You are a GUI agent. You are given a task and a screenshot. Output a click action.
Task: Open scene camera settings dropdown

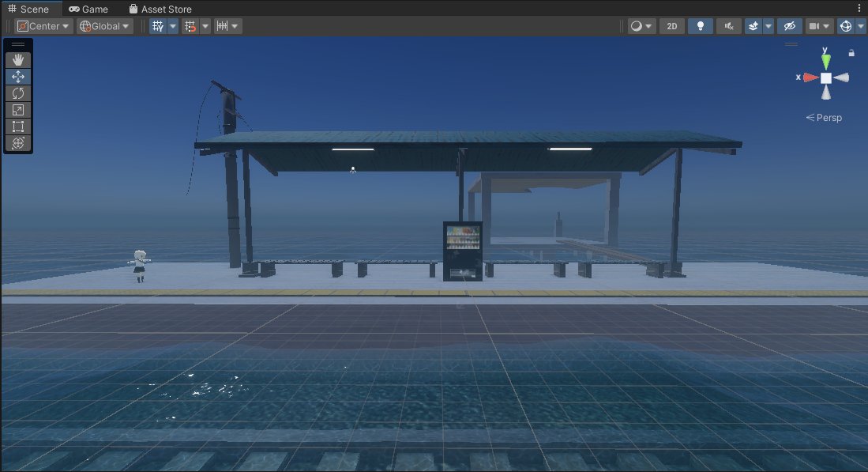(x=819, y=26)
